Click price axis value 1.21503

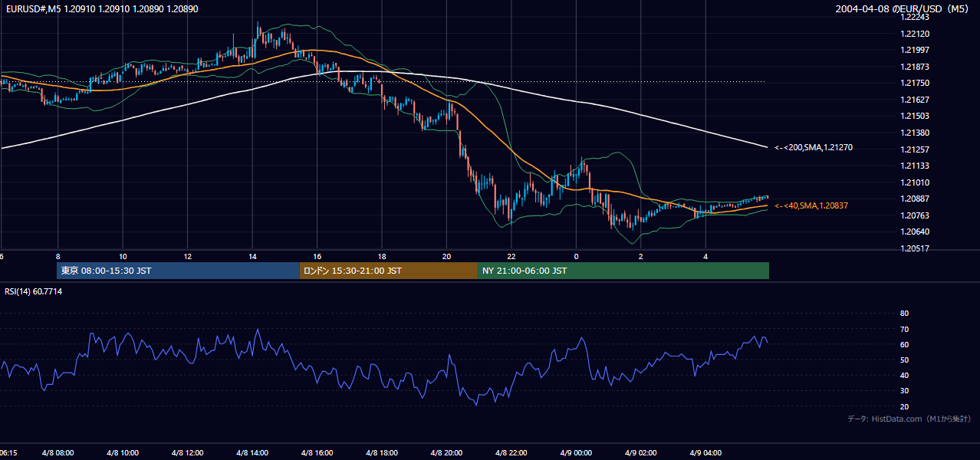(x=915, y=116)
